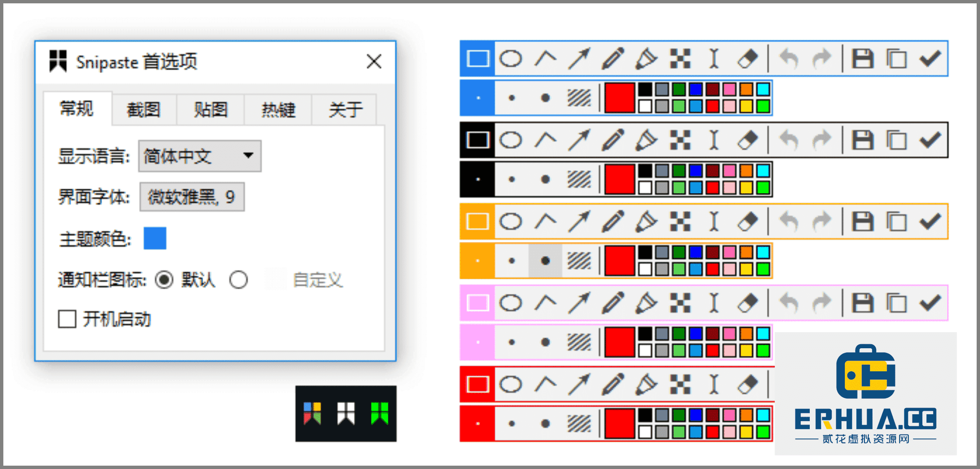
Task: Select the Ellipse tool in the black toolbar
Action: point(511,140)
